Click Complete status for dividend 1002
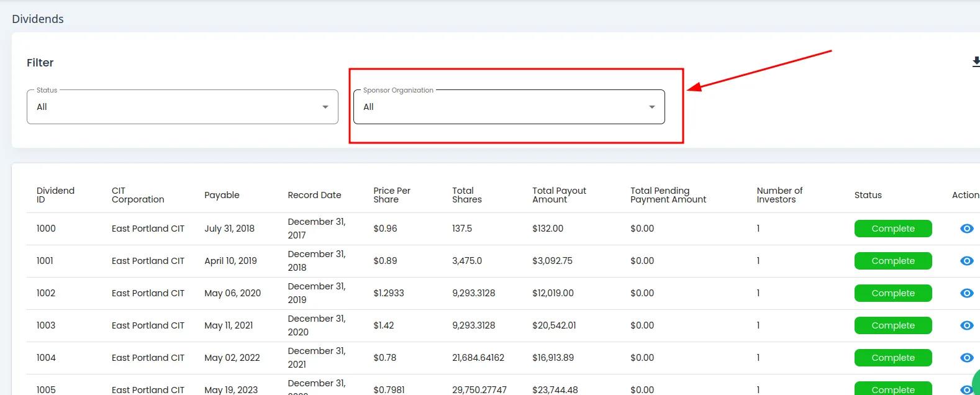 tap(892, 293)
